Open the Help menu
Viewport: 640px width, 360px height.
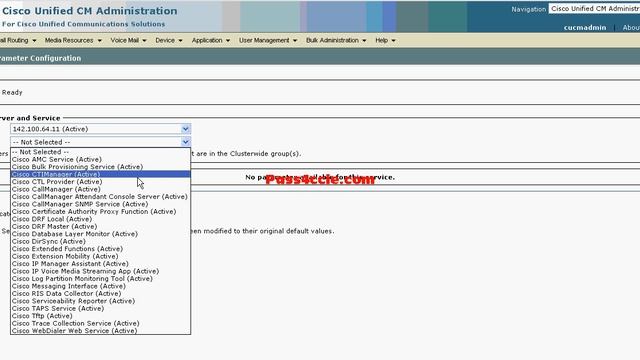pos(385,40)
